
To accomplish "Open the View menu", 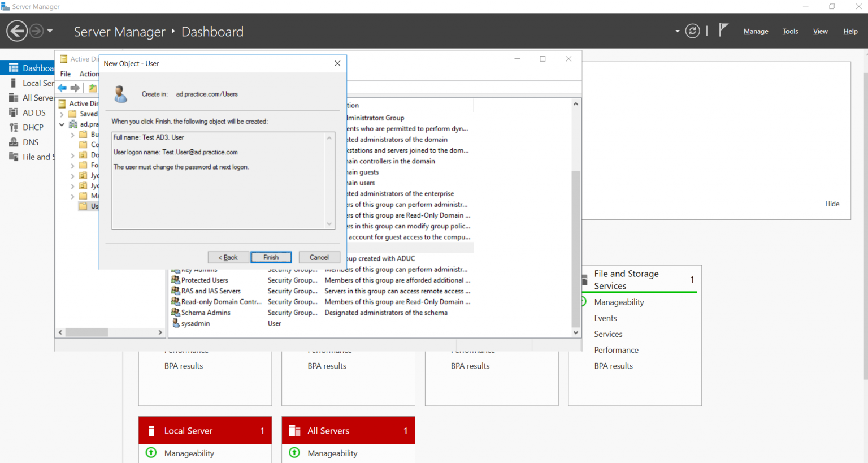I will tap(820, 32).
